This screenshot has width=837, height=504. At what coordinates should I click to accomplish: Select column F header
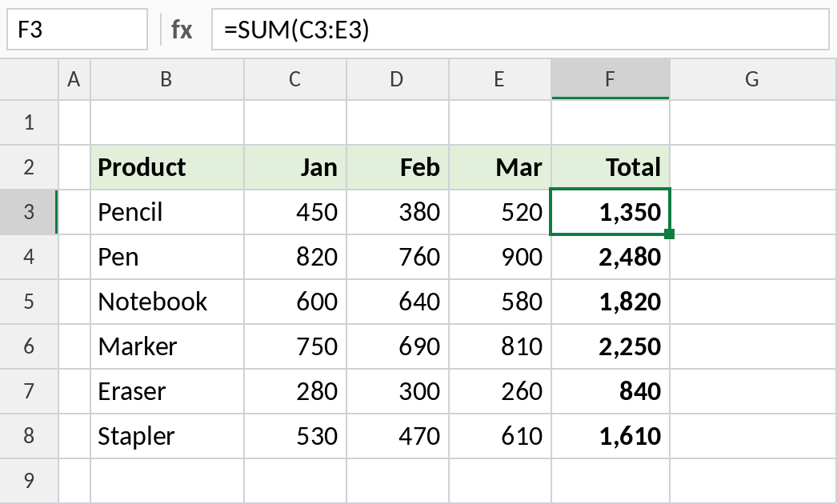[611, 79]
